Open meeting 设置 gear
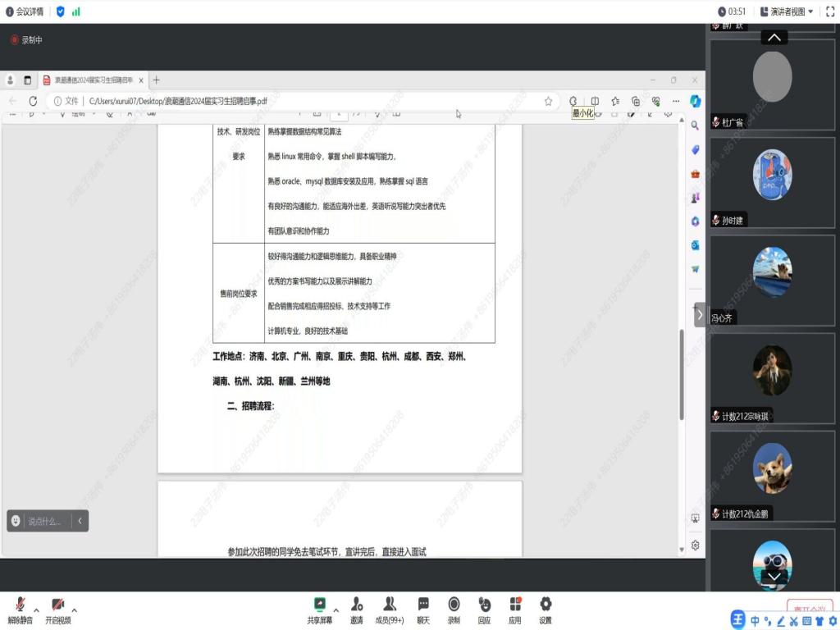This screenshot has width=840, height=630. (546, 610)
